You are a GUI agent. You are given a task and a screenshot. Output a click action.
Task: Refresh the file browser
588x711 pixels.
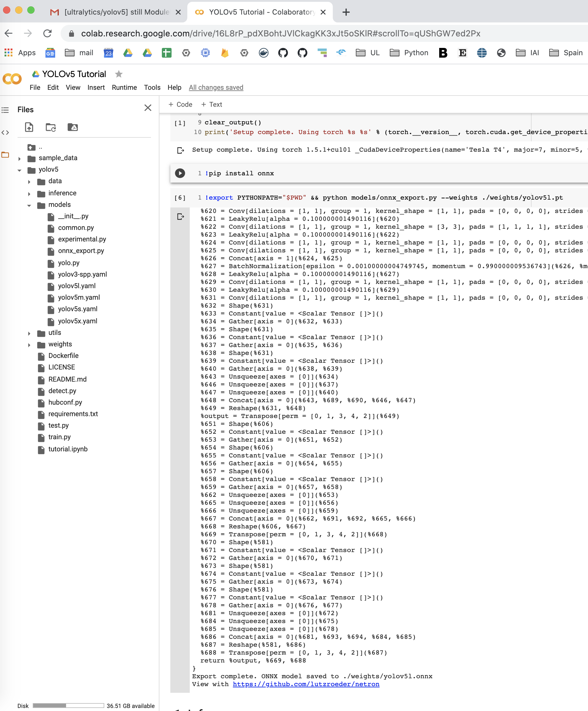tap(50, 128)
